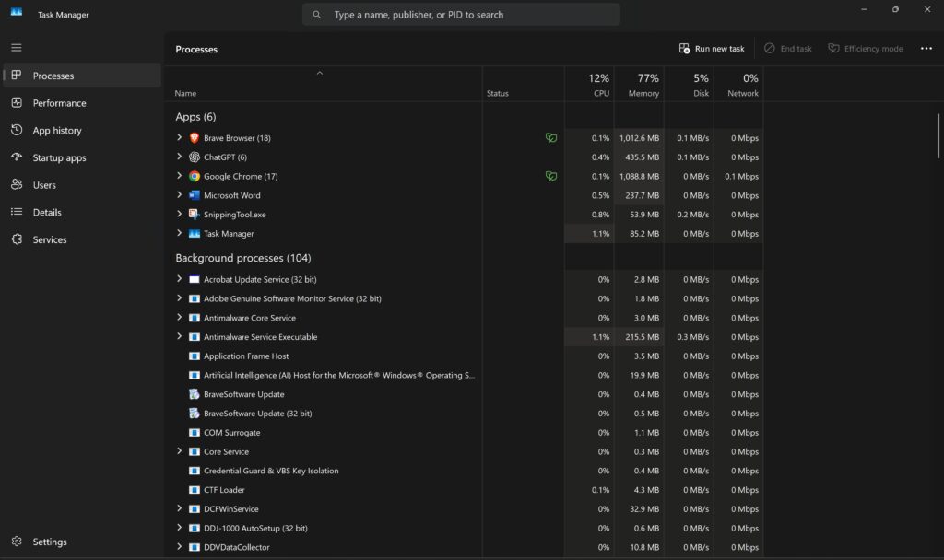Click the Google Chrome app icon
Viewport: 944px width, 560px height.
pyautogui.click(x=194, y=176)
